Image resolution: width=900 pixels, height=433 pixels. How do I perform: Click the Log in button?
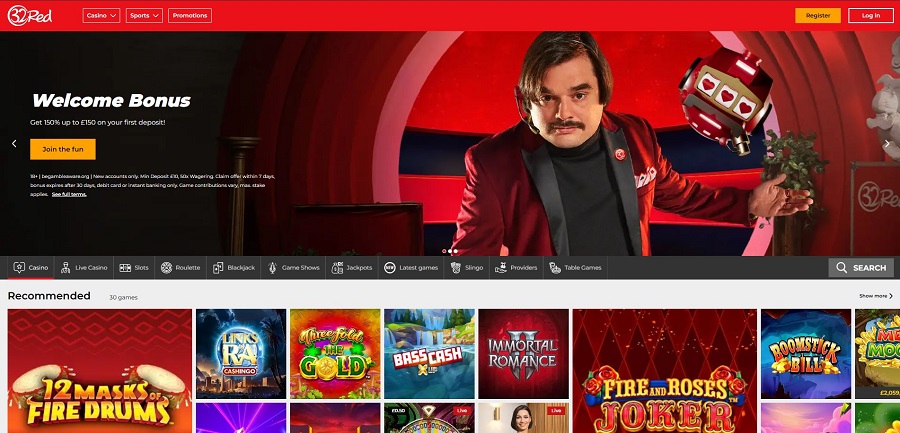pos(871,16)
